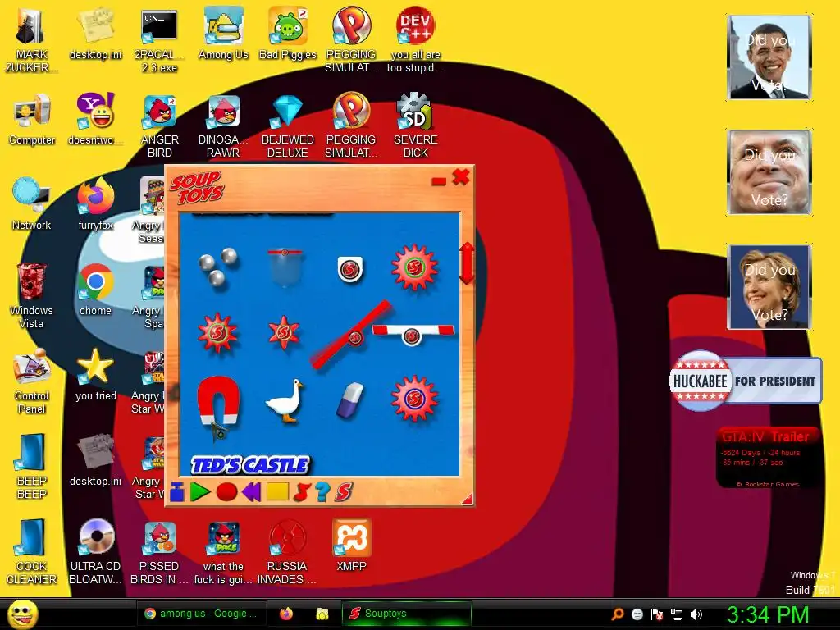Open the RUSSIA INVADES... shortcut
840x630 pixels.
(x=287, y=552)
